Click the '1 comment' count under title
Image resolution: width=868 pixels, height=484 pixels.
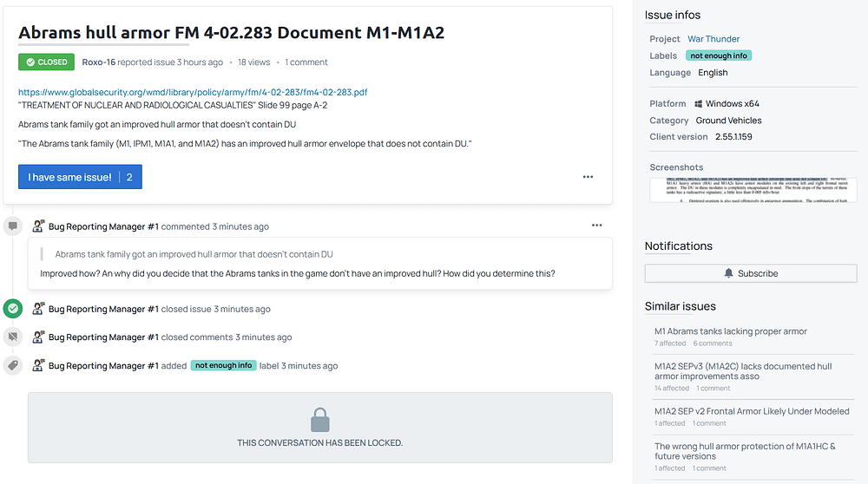[x=306, y=62]
